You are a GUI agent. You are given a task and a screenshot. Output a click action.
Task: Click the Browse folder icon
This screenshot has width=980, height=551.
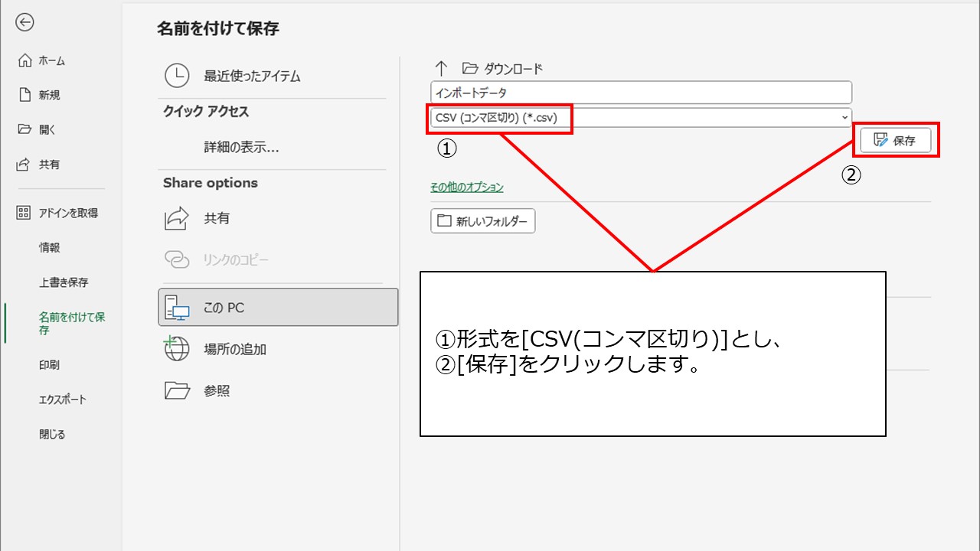click(x=177, y=391)
